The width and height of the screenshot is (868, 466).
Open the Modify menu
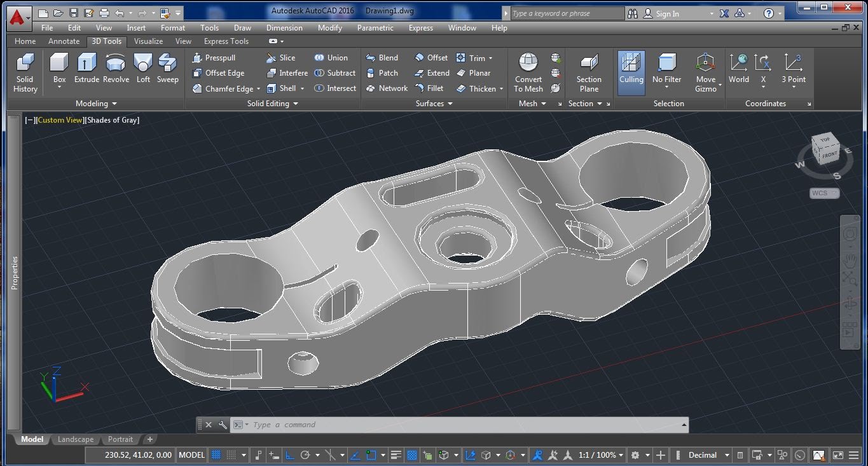click(329, 28)
